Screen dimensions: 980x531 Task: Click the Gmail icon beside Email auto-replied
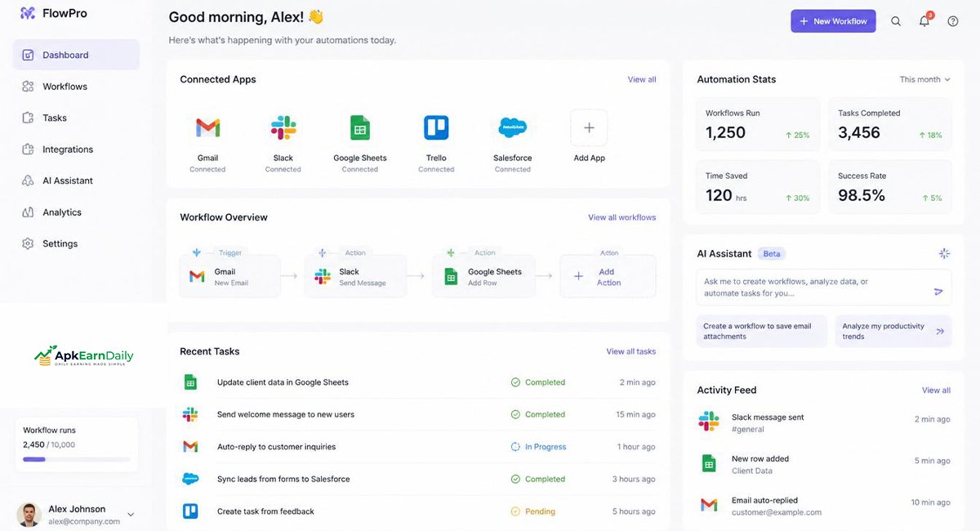(x=709, y=506)
